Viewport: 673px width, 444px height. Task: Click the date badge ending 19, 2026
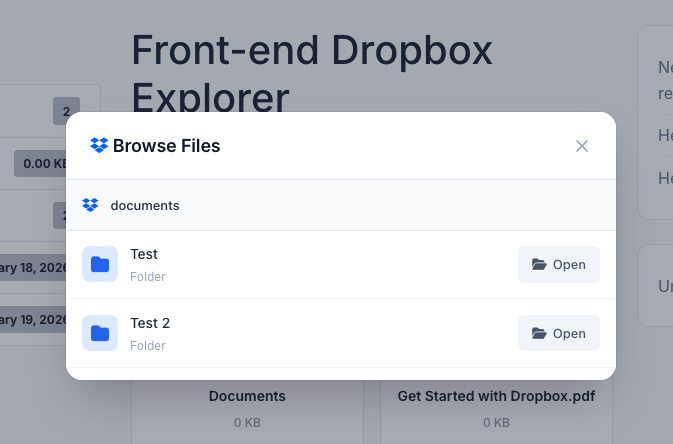coord(33,320)
